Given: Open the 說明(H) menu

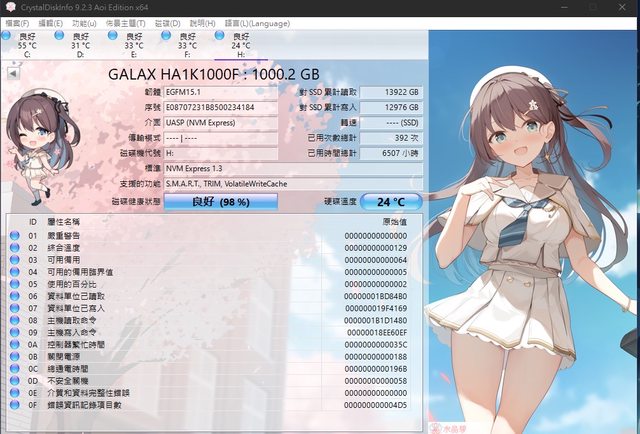Looking at the screenshot, I should (202, 24).
